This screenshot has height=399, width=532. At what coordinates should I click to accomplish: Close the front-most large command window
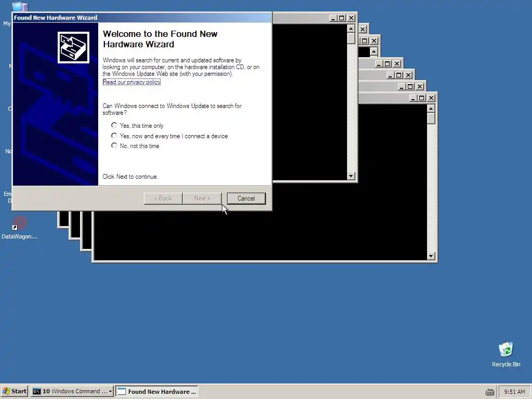(431, 98)
